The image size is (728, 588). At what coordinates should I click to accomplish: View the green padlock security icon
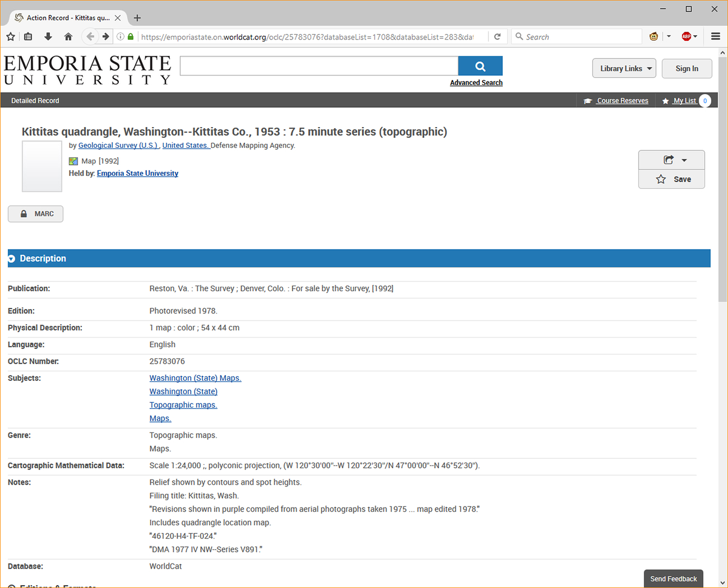(x=131, y=37)
